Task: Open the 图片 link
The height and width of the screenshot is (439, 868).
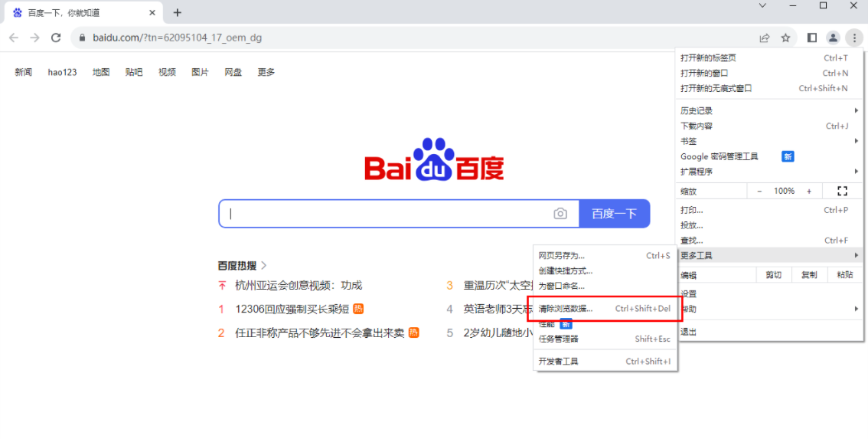Action: coord(200,72)
